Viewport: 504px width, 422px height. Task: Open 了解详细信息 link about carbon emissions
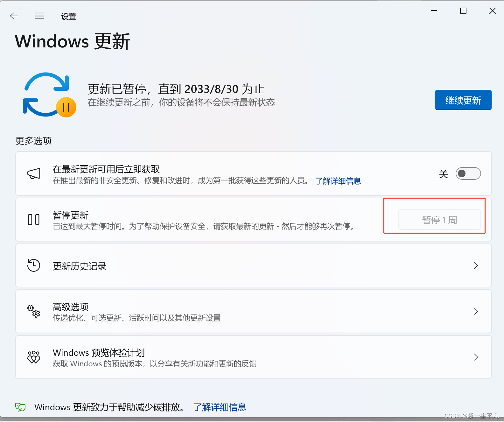[x=220, y=407]
